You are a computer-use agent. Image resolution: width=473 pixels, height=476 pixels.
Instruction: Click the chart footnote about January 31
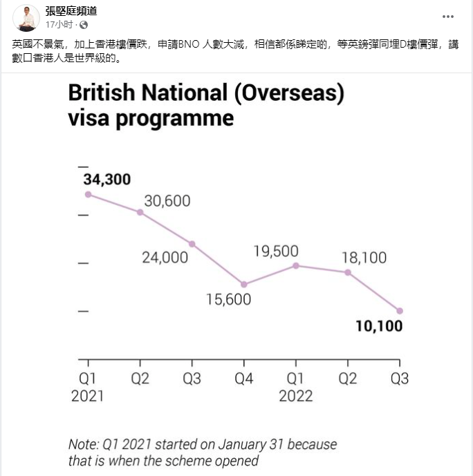202,452
